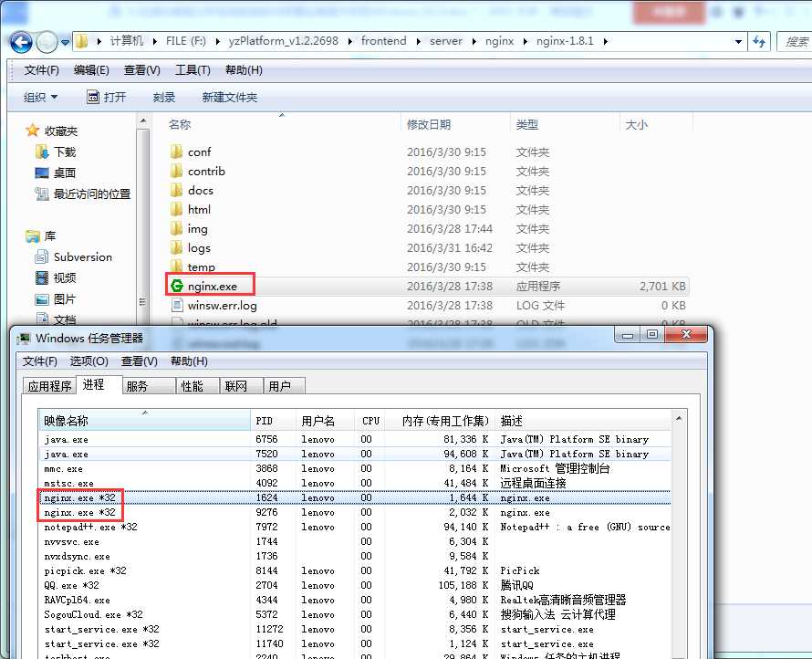The width and height of the screenshot is (812, 659).
Task: Select the nginx.exe application icon
Action: (x=177, y=286)
